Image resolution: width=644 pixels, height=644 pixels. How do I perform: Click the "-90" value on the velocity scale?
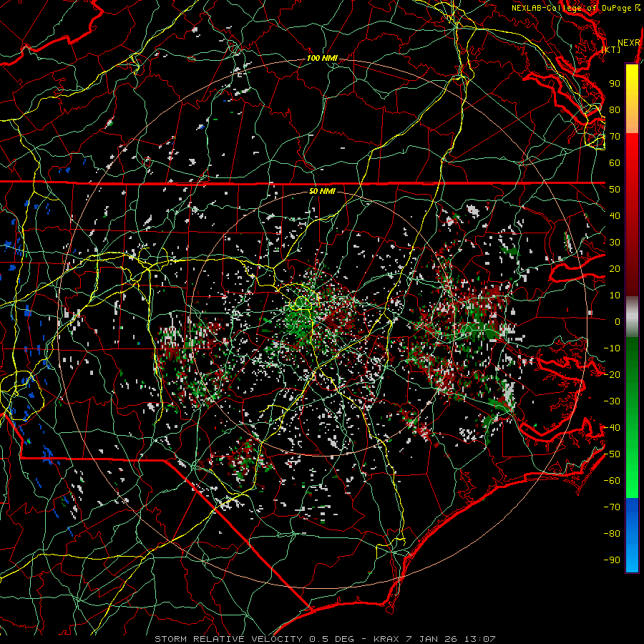612,560
